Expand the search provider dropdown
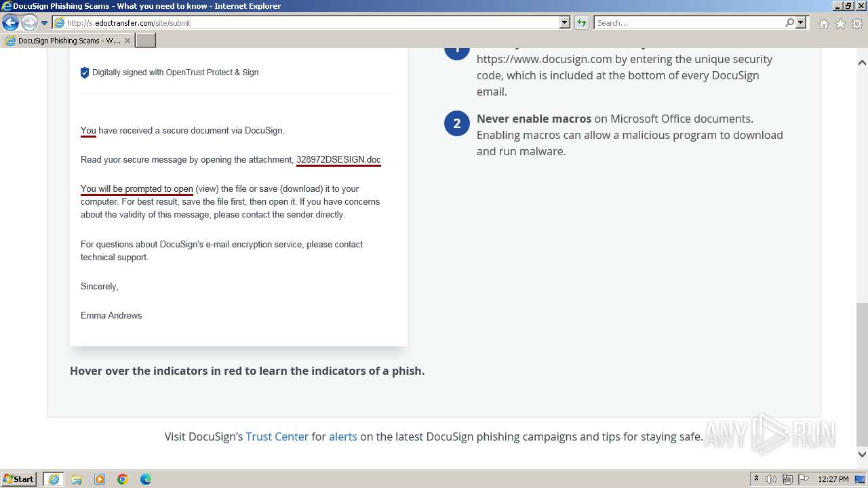Viewport: 868px width, 488px height. coord(801,22)
